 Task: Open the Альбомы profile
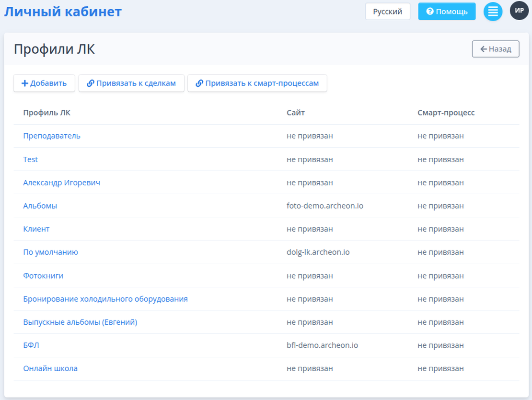click(40, 206)
